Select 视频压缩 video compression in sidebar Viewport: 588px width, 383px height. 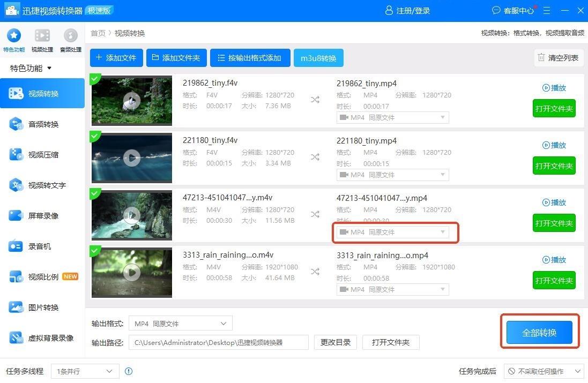42,155
